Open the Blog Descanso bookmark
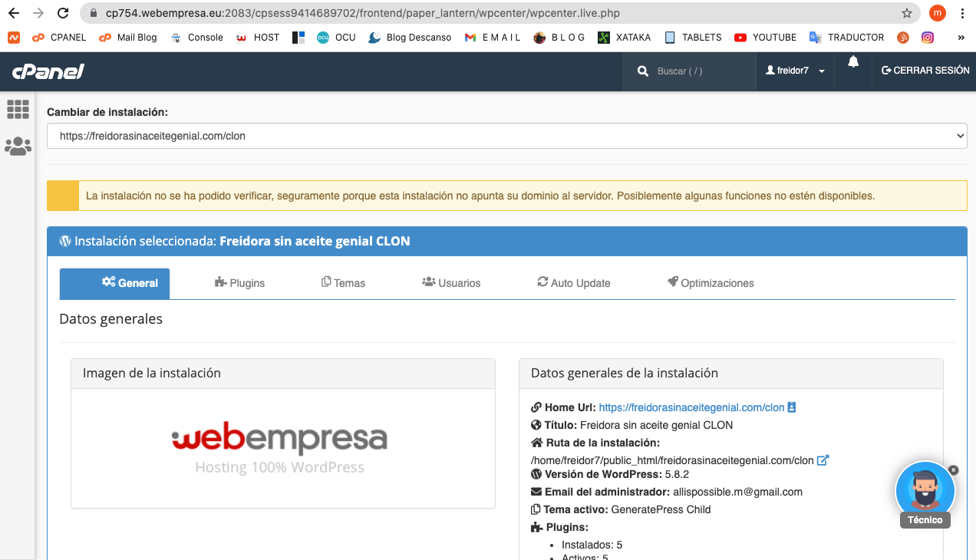 [x=410, y=37]
